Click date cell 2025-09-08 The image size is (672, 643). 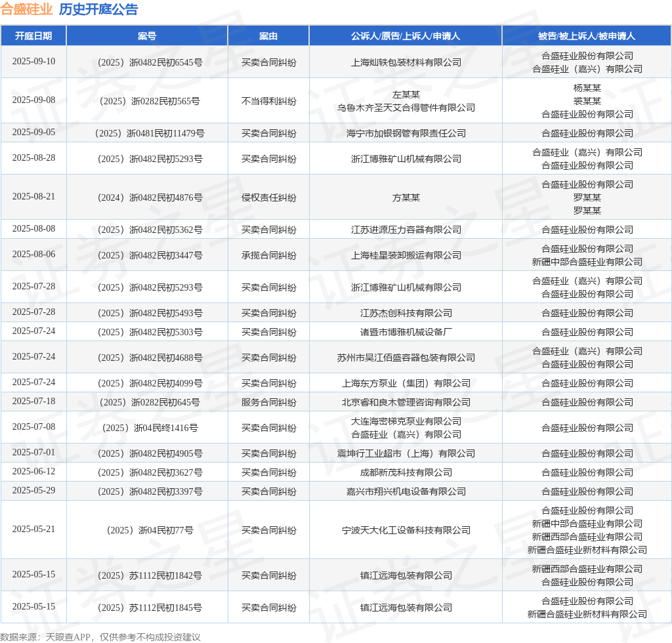[x=34, y=100]
